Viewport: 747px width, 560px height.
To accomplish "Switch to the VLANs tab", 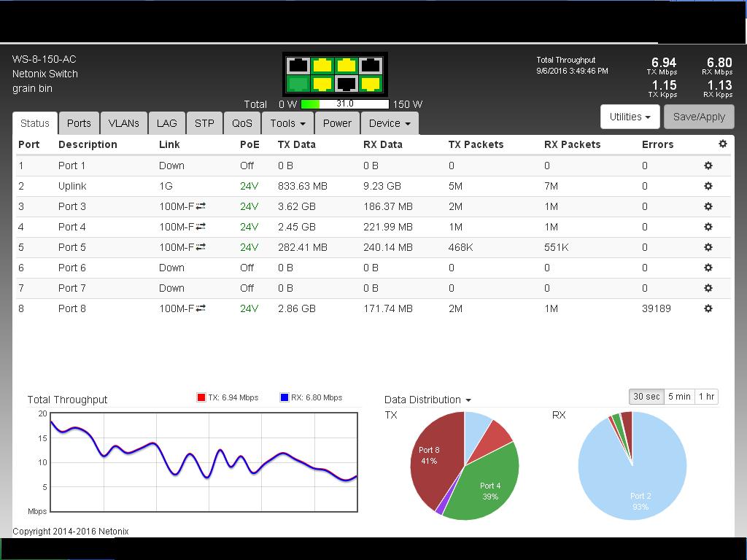I will pyautogui.click(x=124, y=123).
